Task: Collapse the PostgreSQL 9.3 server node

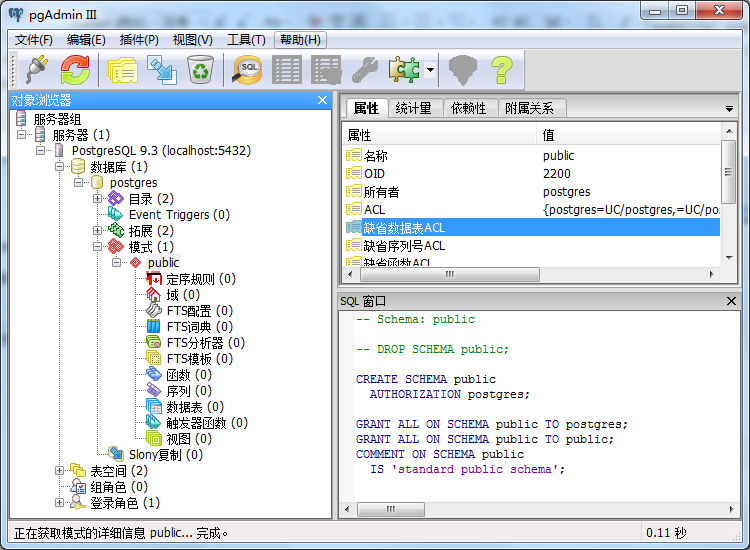Action: click(x=40, y=151)
